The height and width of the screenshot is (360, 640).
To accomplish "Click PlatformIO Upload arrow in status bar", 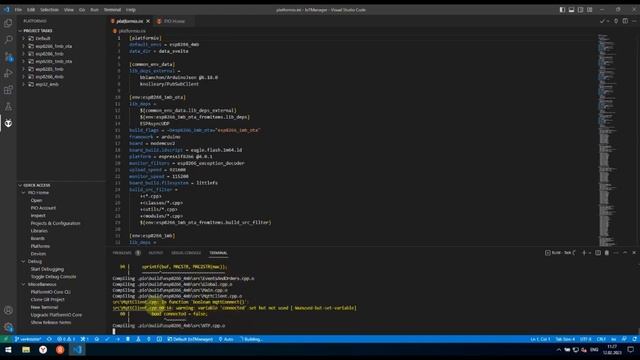I will (118, 339).
